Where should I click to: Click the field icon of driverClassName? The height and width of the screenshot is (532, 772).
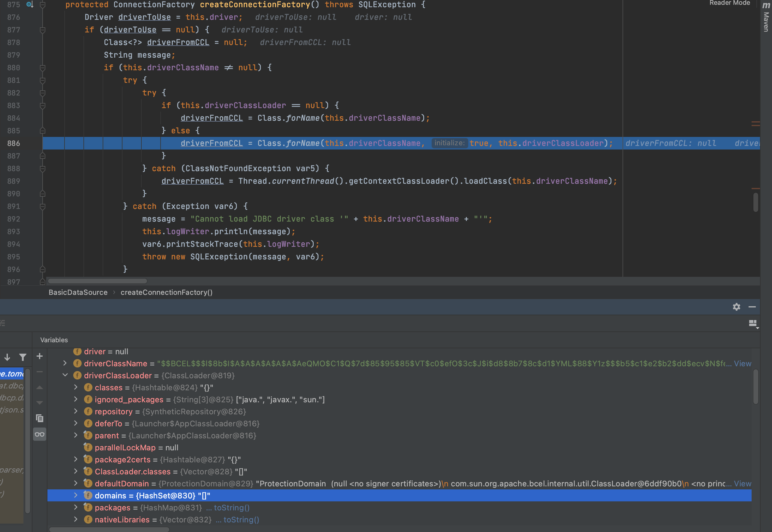pyautogui.click(x=77, y=363)
